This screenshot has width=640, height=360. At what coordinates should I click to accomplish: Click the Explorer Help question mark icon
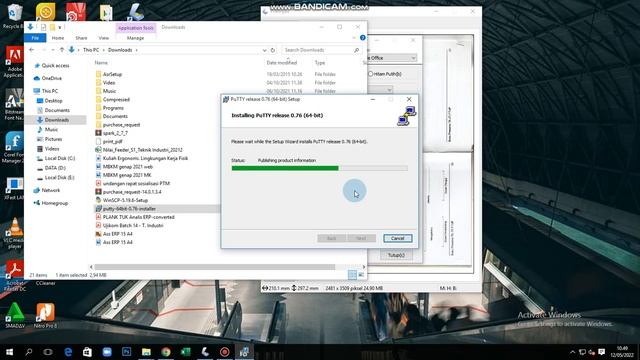click(362, 38)
